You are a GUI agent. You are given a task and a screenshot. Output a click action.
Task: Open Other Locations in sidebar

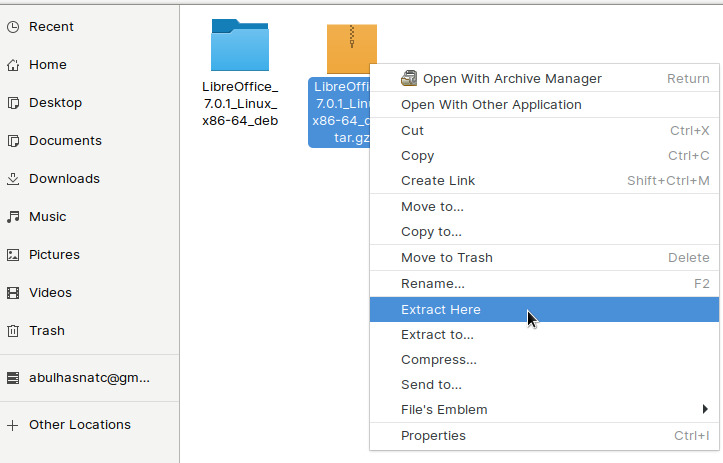[x=79, y=425]
